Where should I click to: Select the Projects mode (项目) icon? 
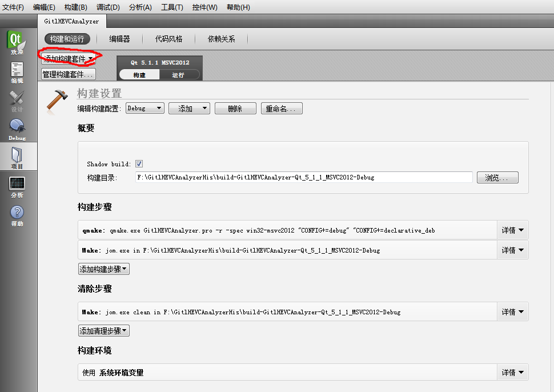pos(17,157)
